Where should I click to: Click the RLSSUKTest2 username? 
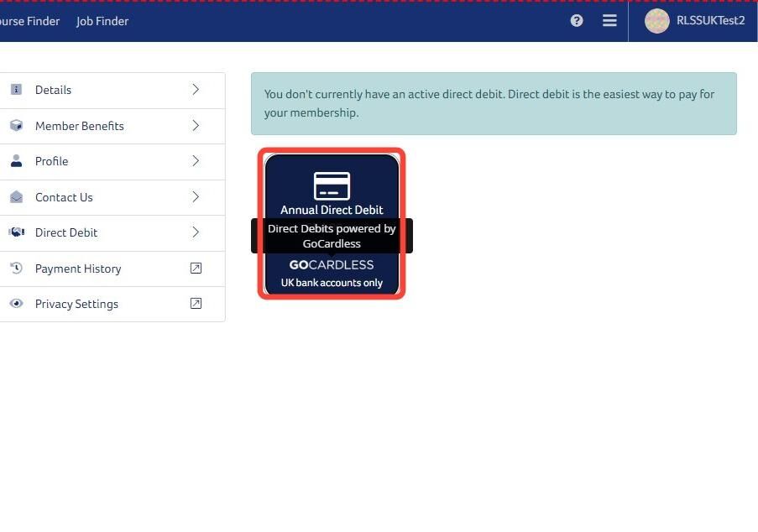pos(711,20)
